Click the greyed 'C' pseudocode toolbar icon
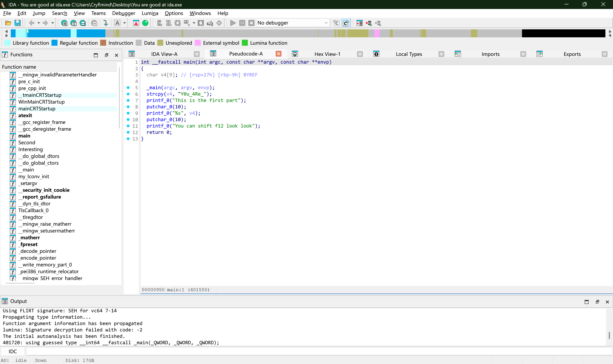 (x=336, y=23)
